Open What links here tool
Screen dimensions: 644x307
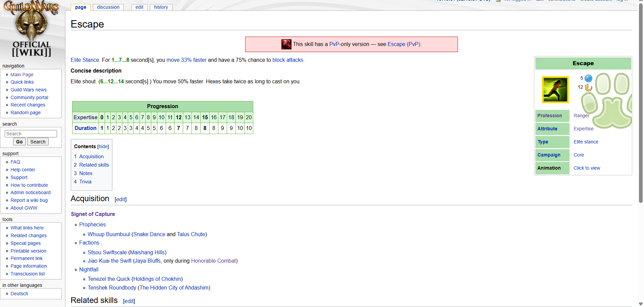click(x=27, y=228)
